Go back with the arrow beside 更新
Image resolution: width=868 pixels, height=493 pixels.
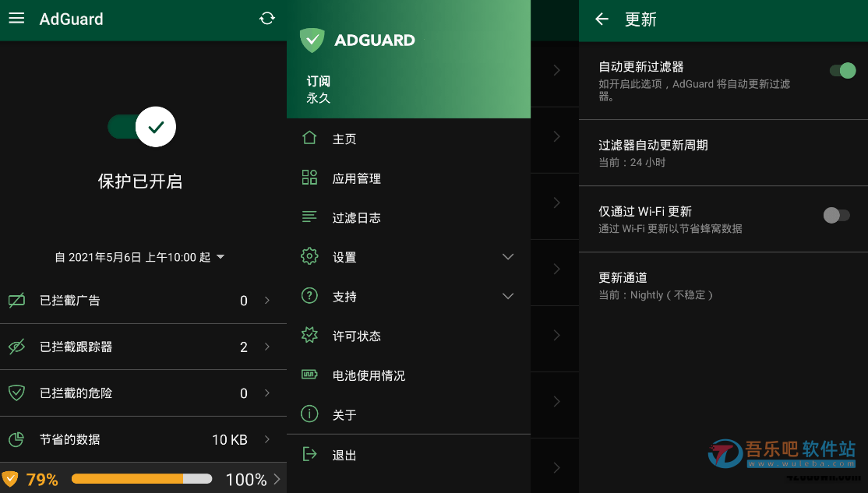tap(602, 19)
